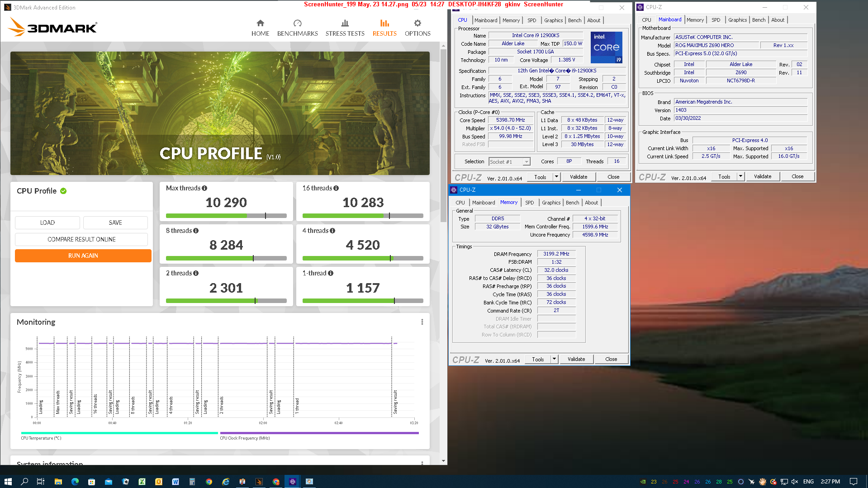Click the Intel Core i9 12900KS name field

(x=536, y=35)
